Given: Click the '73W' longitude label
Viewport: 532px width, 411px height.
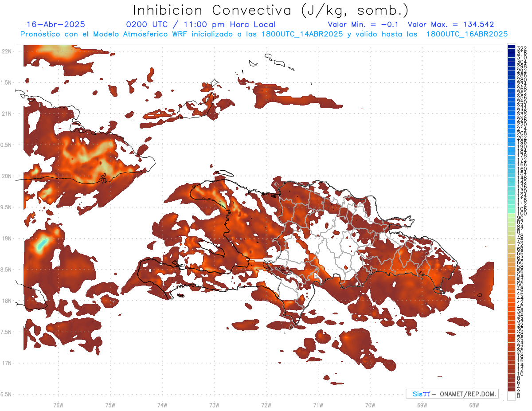Looking at the screenshot, I should pos(214,405).
